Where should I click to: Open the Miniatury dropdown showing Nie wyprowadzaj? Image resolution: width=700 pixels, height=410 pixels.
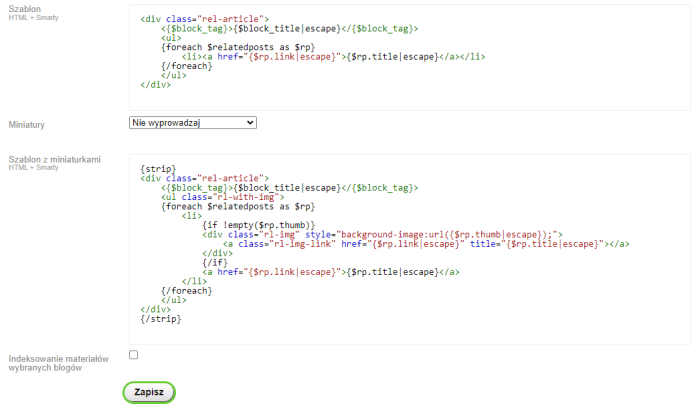coord(193,122)
